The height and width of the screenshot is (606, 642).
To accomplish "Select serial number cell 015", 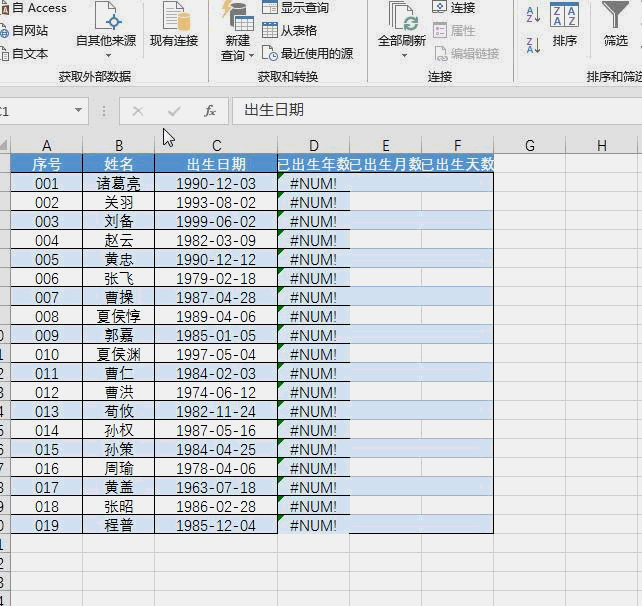I will 47,449.
